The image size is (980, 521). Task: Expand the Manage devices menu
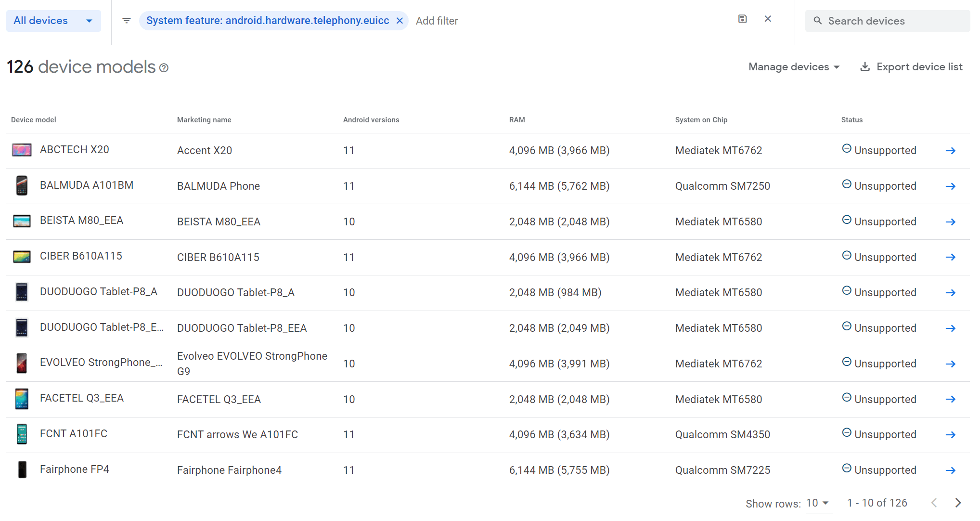coord(794,67)
